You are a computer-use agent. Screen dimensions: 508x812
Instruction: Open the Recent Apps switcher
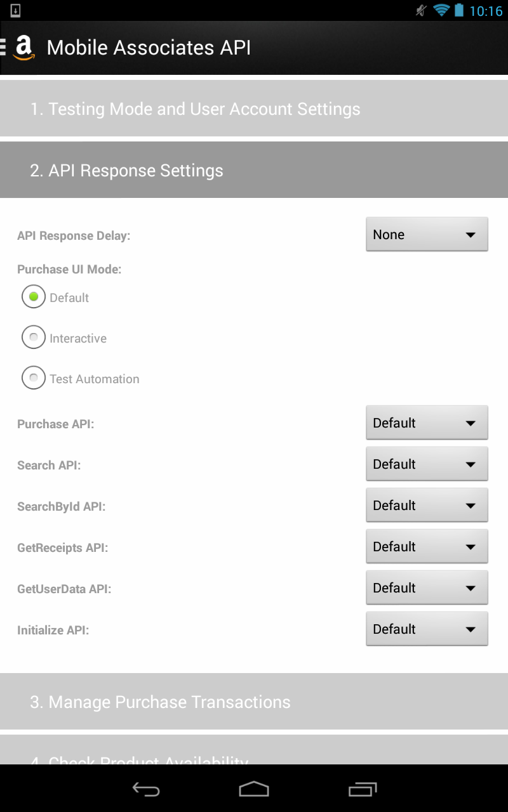362,789
